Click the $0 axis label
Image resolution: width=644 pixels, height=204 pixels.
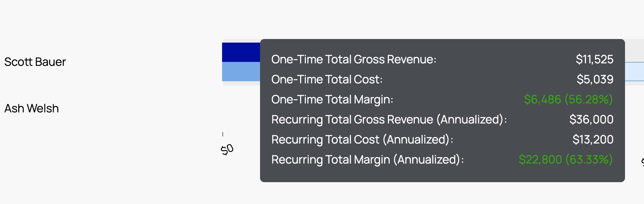[227, 149]
